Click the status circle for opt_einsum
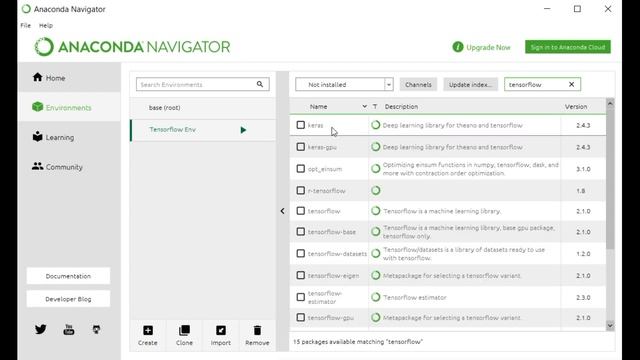 pos(376,169)
